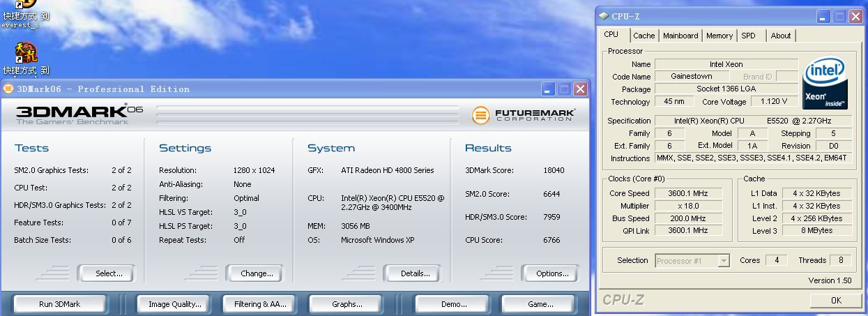The height and width of the screenshot is (316, 868).
Task: Click the Game... button
Action: pos(538,304)
